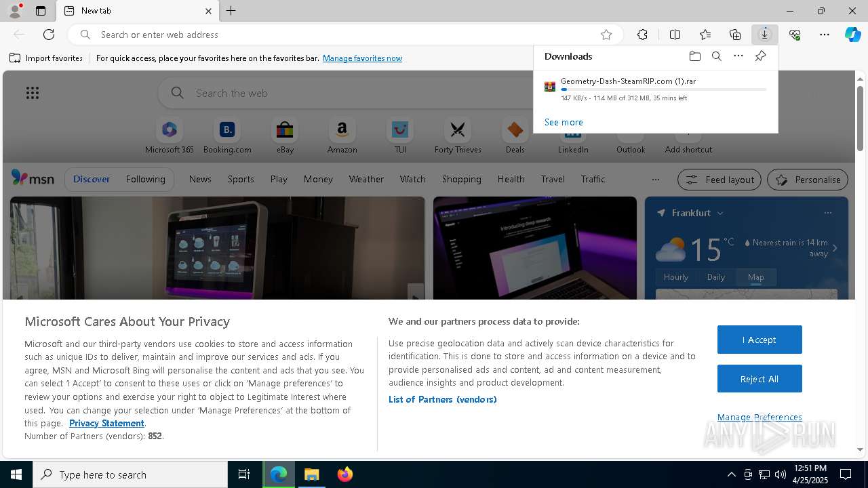
Task: Click the download progress bar
Action: (x=664, y=89)
